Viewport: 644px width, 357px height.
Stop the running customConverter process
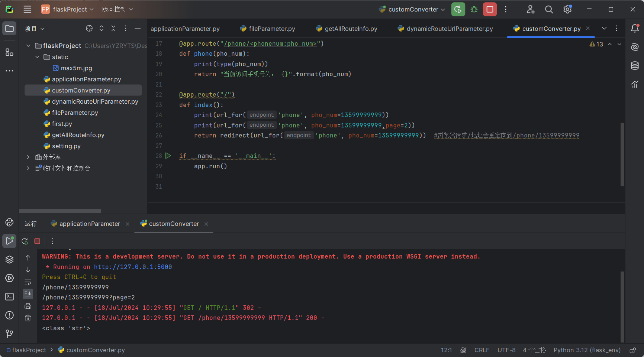coord(490,9)
